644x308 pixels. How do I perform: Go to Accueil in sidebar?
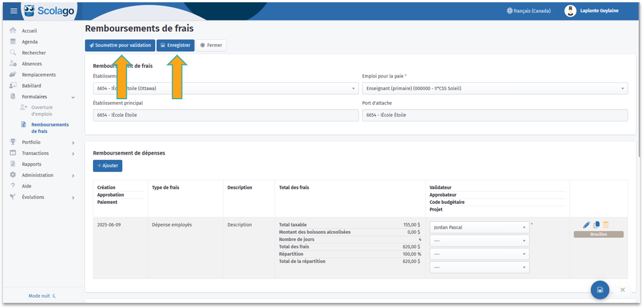pos(30,31)
